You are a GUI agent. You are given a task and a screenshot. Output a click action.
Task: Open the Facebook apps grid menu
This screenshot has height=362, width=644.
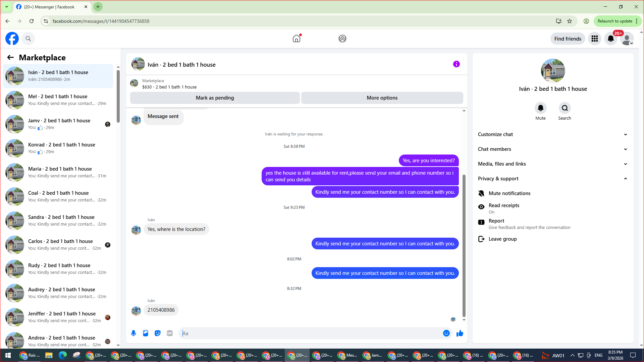click(x=594, y=39)
